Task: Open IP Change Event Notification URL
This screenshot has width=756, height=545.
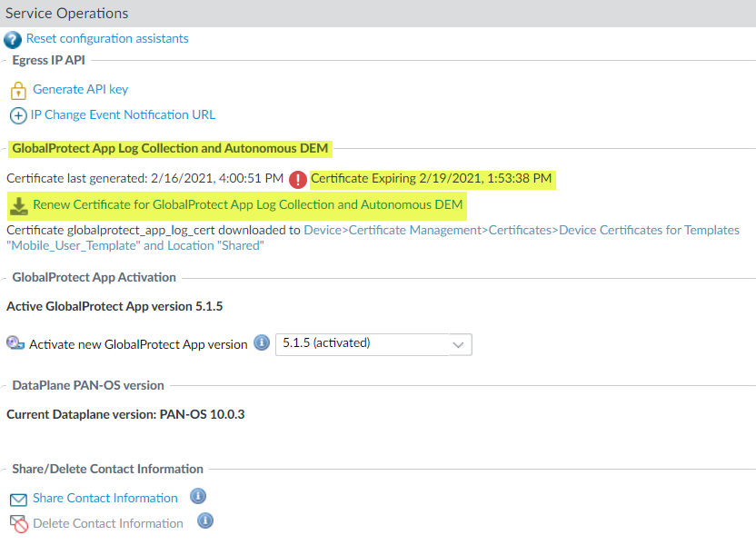Action: point(124,115)
